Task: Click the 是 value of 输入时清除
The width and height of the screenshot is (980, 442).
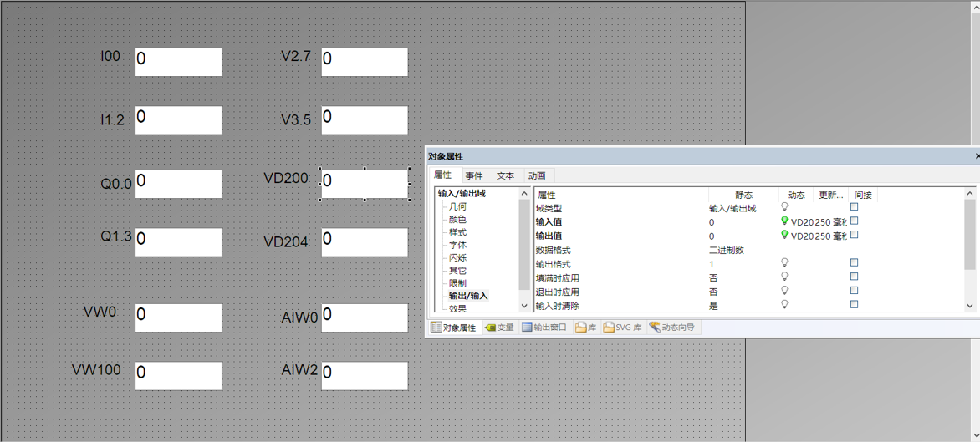Action: 713,305
